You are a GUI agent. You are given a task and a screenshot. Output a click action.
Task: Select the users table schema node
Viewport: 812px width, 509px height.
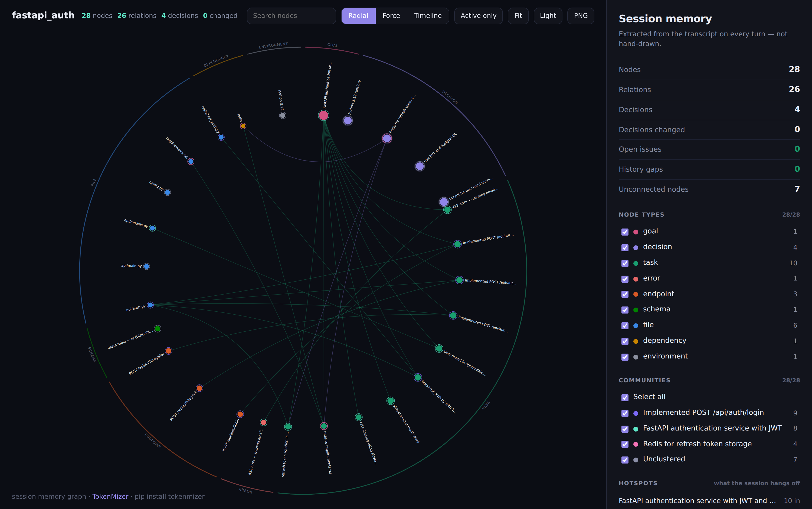(158, 329)
